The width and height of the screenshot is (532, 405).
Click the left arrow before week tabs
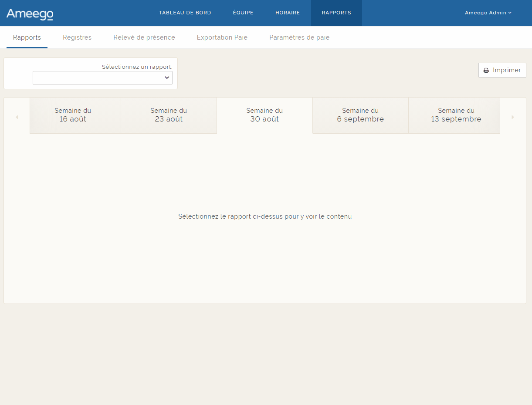pyautogui.click(x=17, y=117)
